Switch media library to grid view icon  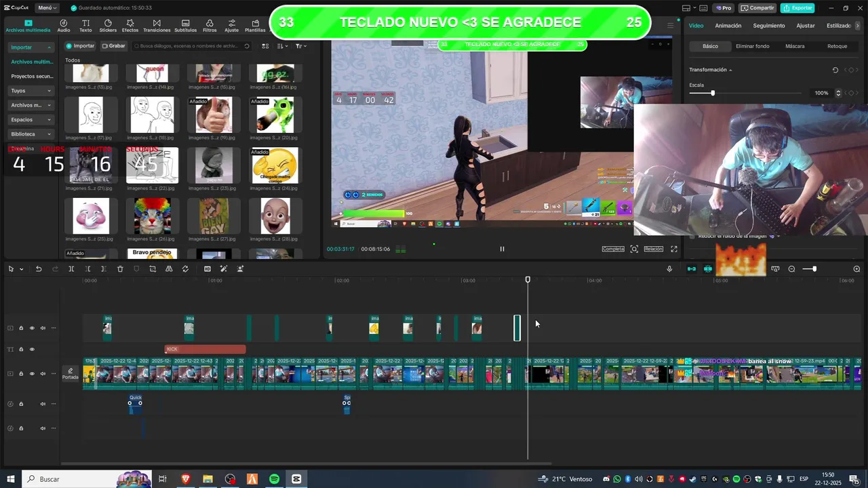pos(265,46)
